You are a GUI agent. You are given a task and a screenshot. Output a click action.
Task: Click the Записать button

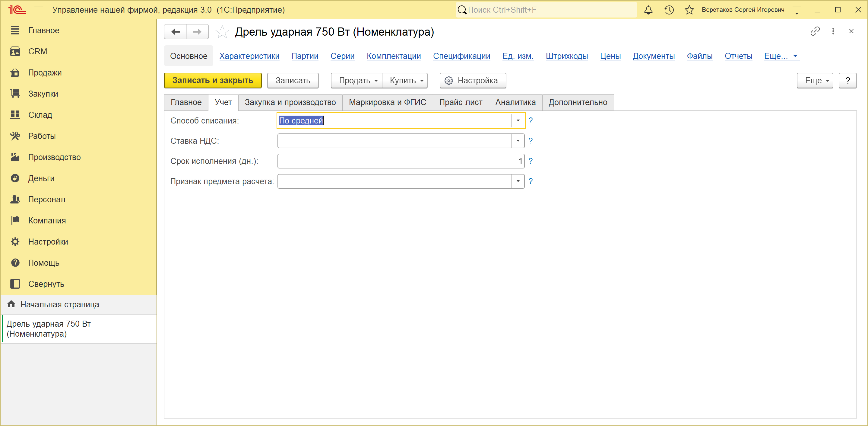coord(293,81)
